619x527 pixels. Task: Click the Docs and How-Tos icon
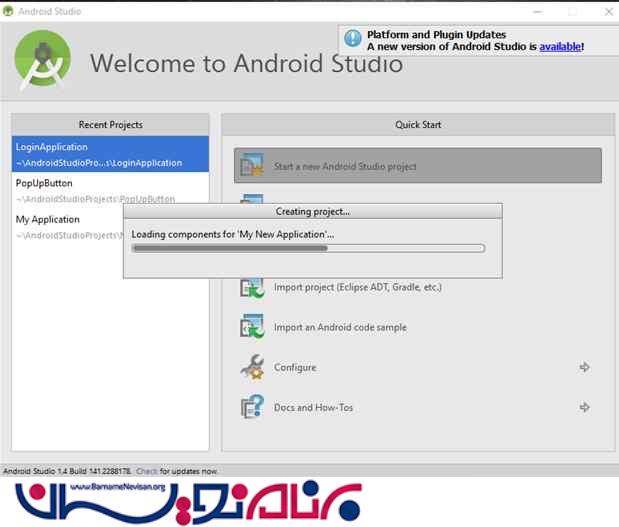click(252, 407)
